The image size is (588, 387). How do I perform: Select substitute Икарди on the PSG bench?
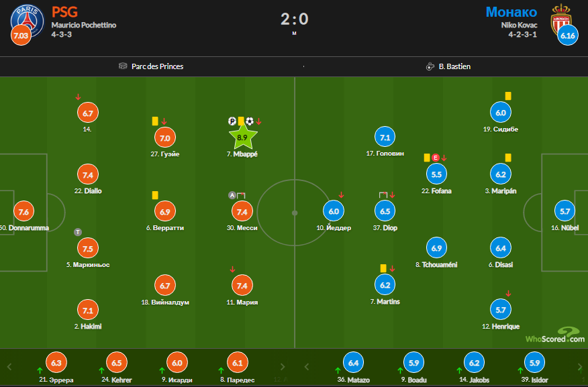coord(177,362)
